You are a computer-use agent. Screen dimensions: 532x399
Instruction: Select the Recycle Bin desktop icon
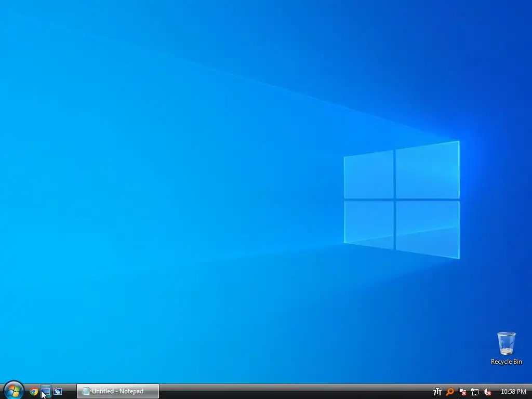[x=506, y=348]
